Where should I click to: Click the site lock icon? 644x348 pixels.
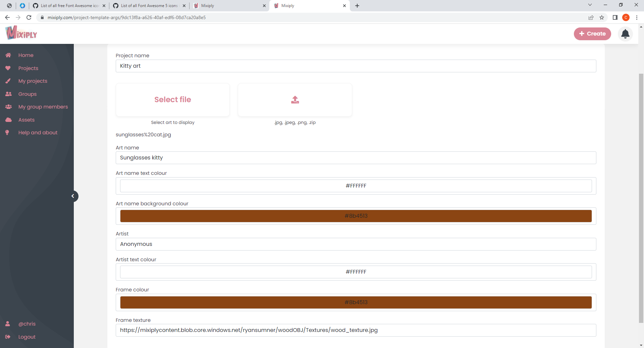42,17
